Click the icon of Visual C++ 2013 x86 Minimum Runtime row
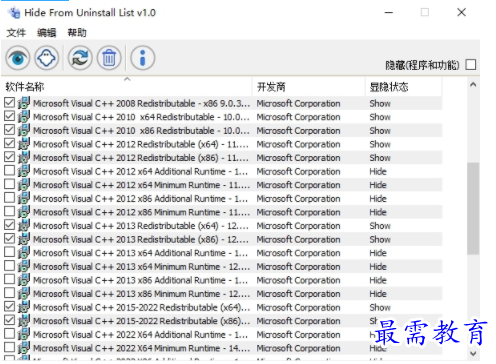Image resolution: width=496 pixels, height=364 pixels. pos(24,293)
